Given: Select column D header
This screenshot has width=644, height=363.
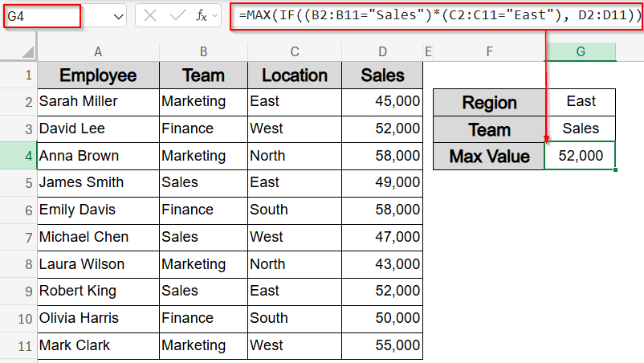Looking at the screenshot, I should (x=382, y=51).
